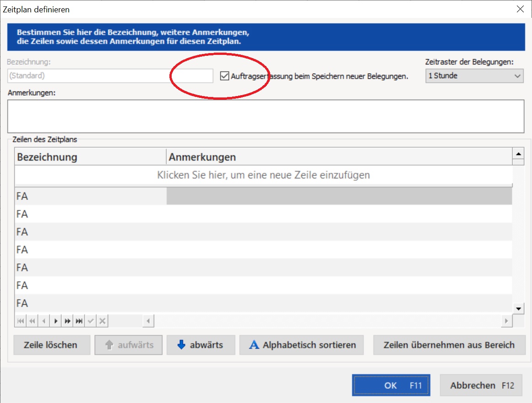Click the X cancel-edit navigator icon
Screen dimensions: 532x403
(103, 321)
